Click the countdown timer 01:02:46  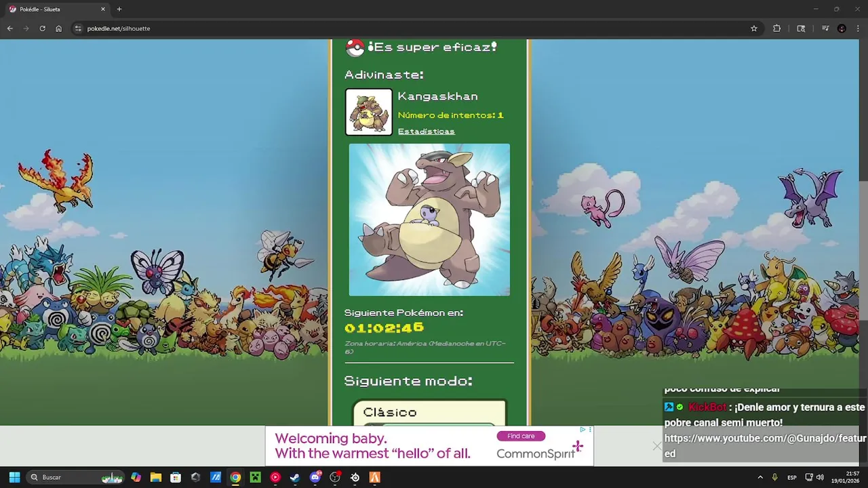click(384, 328)
